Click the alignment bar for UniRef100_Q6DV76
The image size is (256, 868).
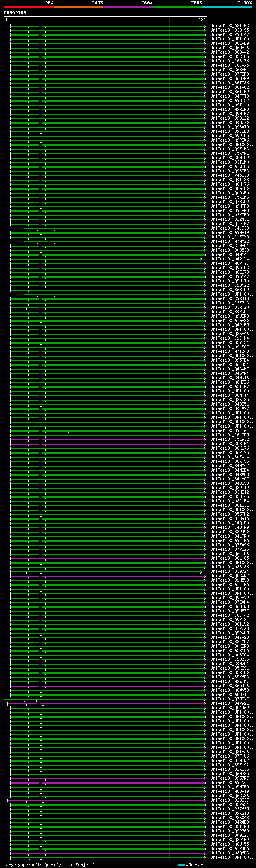[x=107, y=48]
